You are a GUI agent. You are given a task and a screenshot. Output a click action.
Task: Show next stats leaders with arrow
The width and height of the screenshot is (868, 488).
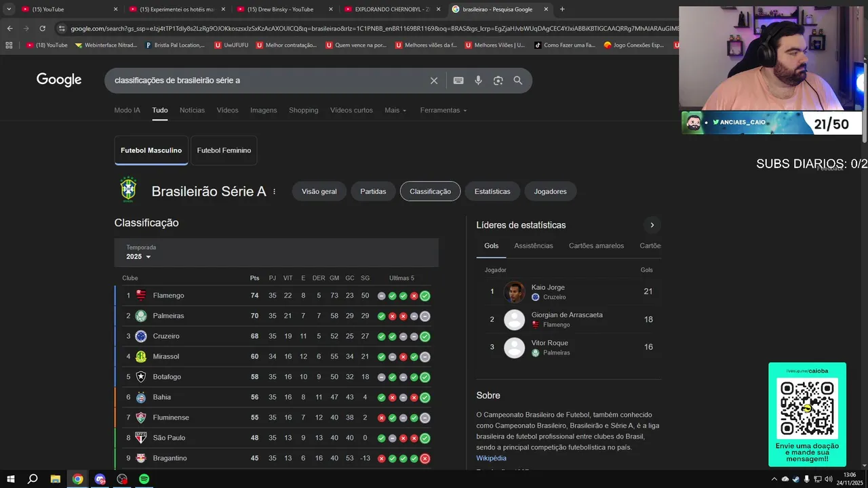click(652, 225)
